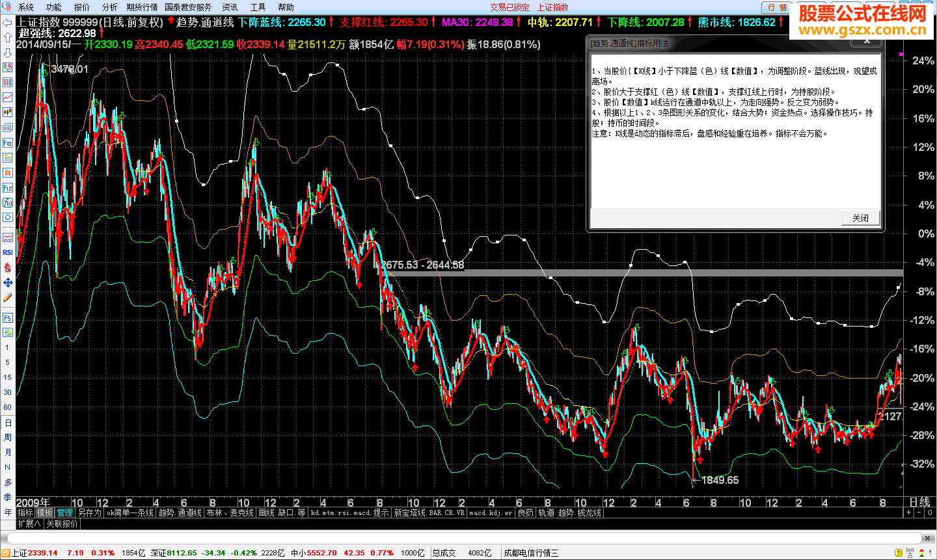Select the 1-minute period button
The image size is (937, 560).
8,348
